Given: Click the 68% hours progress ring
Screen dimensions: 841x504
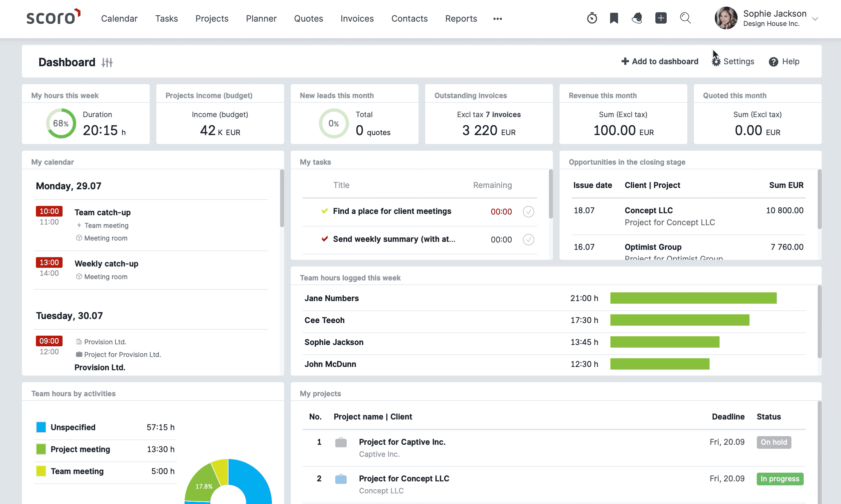Looking at the screenshot, I should tap(61, 123).
